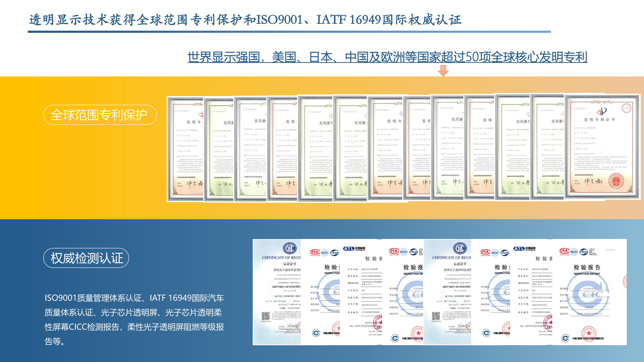Click the CNAS logo on the rightmost inspection report
Viewport: 644px width, 362px height.
pos(583,252)
